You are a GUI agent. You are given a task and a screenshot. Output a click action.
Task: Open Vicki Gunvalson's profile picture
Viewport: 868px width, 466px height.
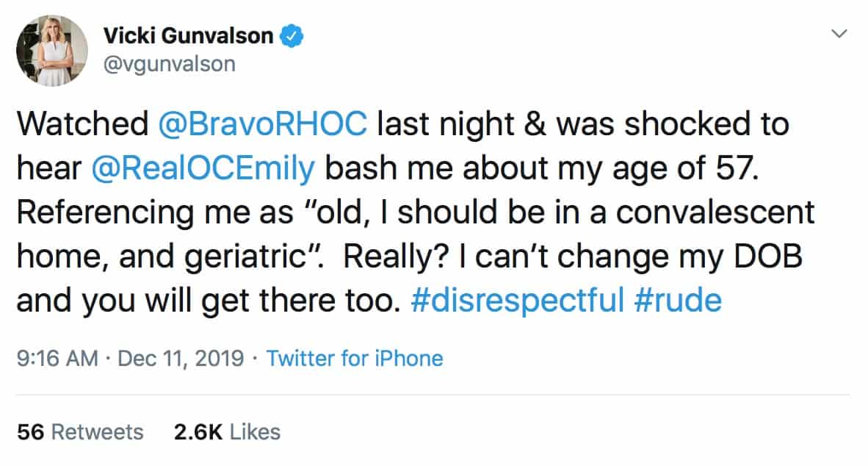[x=51, y=50]
